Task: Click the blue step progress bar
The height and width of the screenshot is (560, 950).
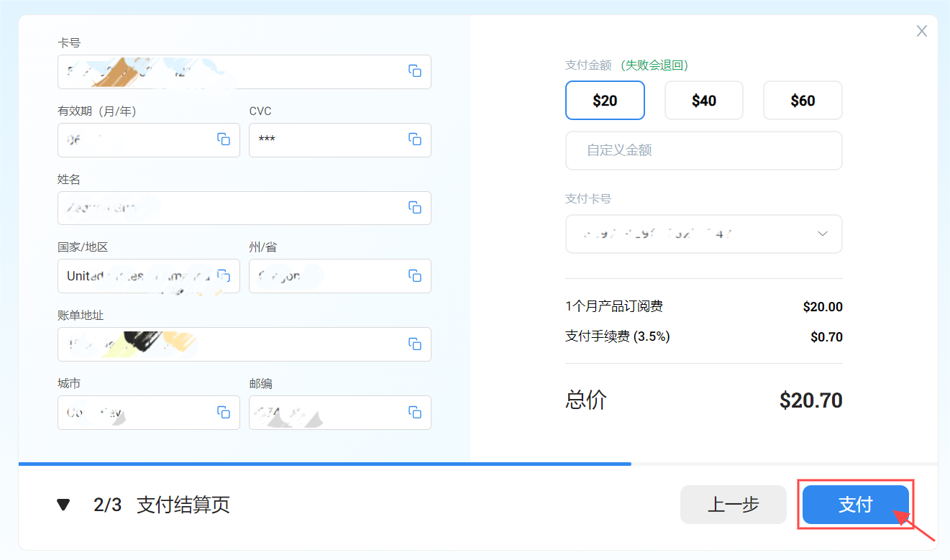Action: click(x=325, y=464)
